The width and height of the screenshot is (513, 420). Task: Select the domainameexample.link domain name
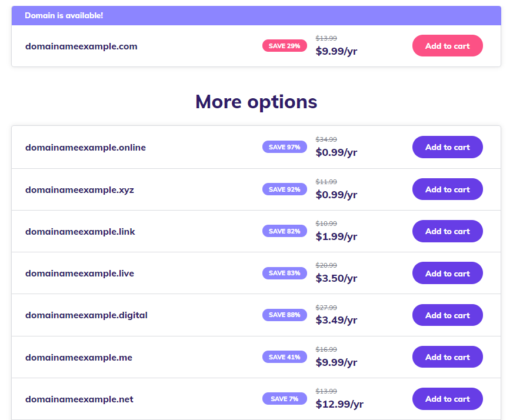click(80, 232)
